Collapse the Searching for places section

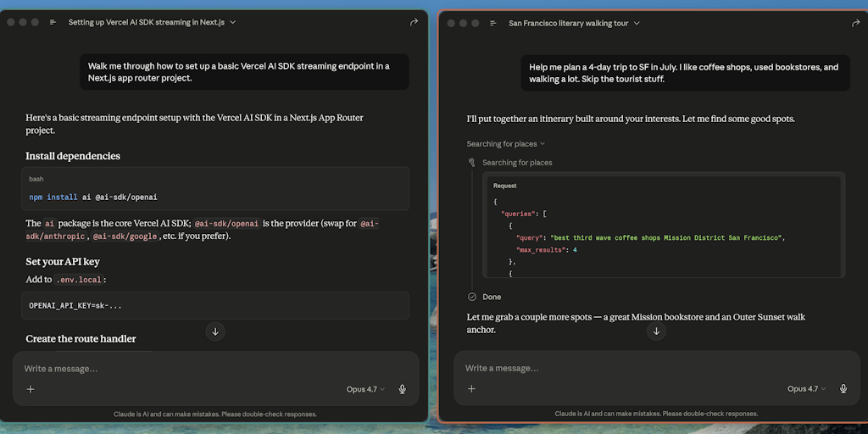(x=505, y=144)
